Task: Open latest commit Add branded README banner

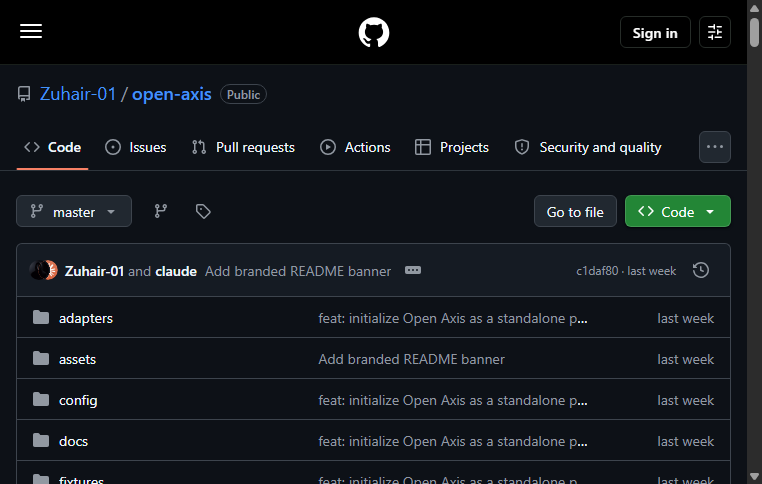Action: (x=298, y=271)
